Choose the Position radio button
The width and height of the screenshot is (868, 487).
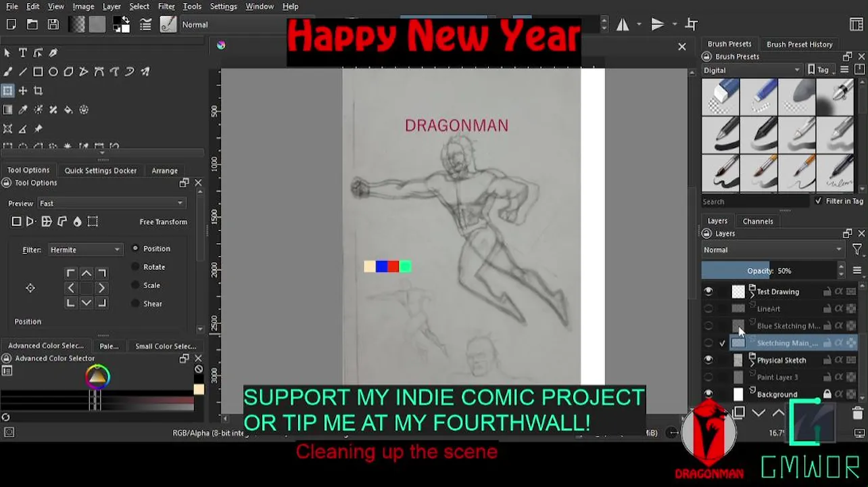coord(135,249)
